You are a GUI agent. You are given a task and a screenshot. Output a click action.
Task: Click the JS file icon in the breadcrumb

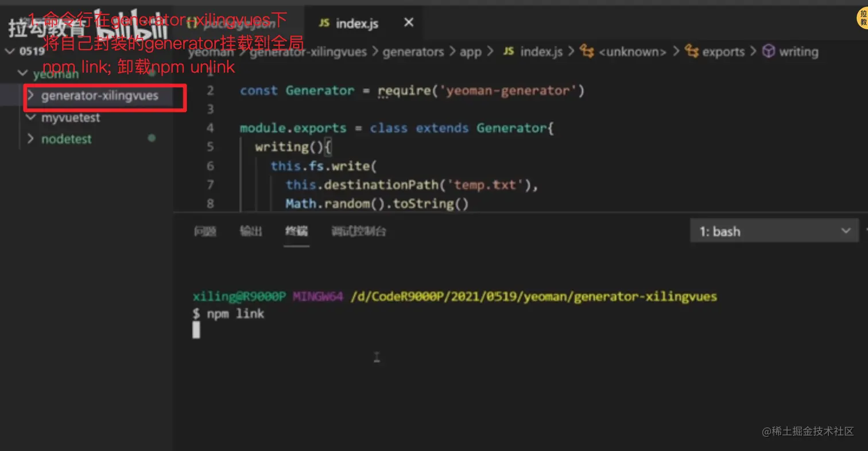pyautogui.click(x=508, y=52)
